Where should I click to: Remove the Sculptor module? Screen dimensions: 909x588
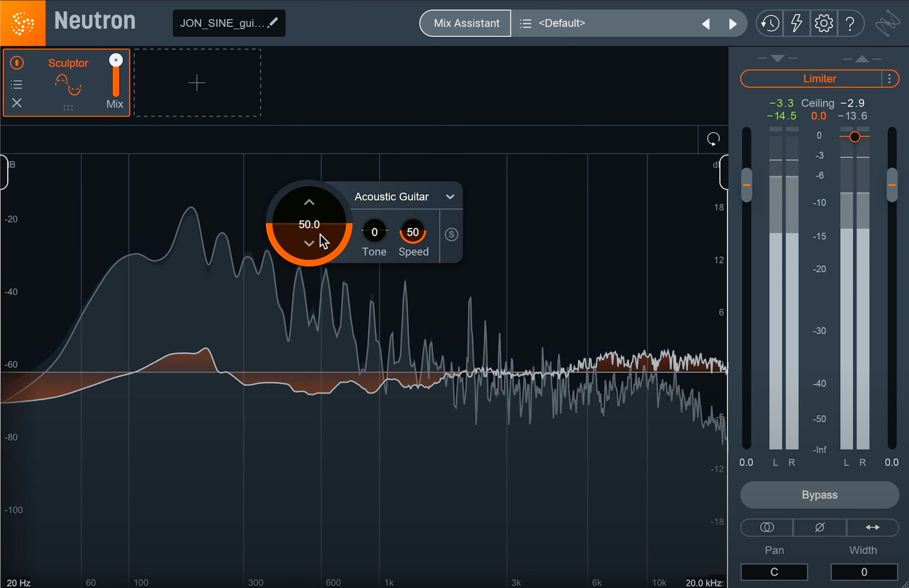pos(17,103)
